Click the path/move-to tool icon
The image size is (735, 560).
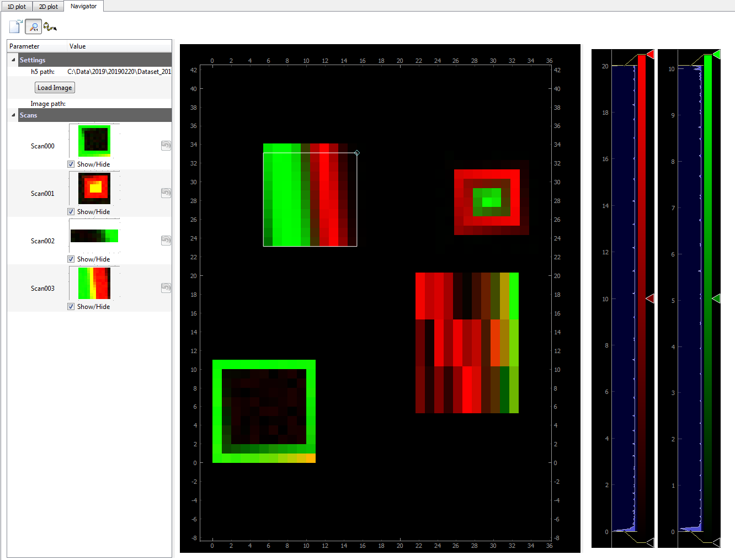coord(50,26)
